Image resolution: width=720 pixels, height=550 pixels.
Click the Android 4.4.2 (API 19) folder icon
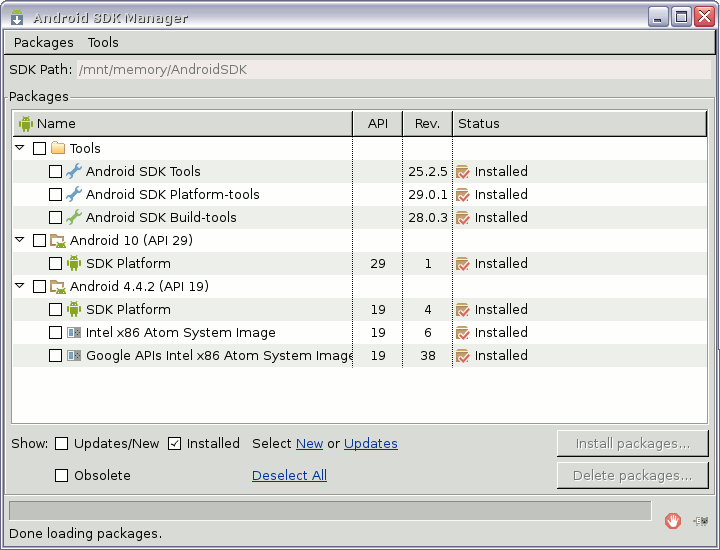pyautogui.click(x=58, y=286)
